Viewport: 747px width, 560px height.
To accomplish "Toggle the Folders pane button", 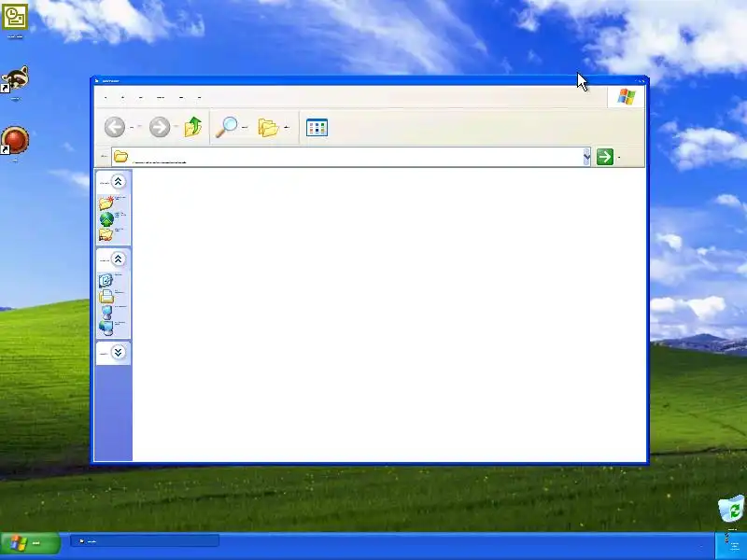I will (x=268, y=127).
